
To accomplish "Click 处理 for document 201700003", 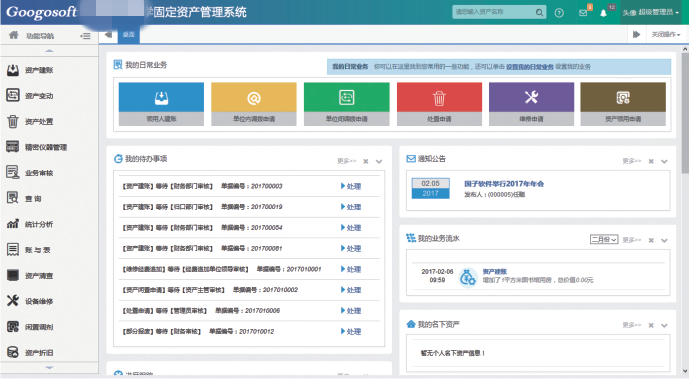I will [x=351, y=186].
